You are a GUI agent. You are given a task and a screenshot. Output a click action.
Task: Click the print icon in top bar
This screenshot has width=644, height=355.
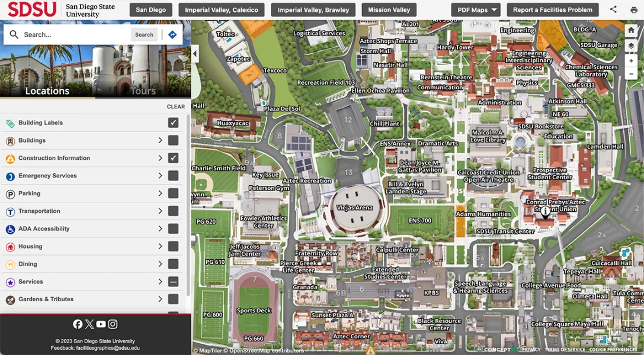click(x=634, y=10)
